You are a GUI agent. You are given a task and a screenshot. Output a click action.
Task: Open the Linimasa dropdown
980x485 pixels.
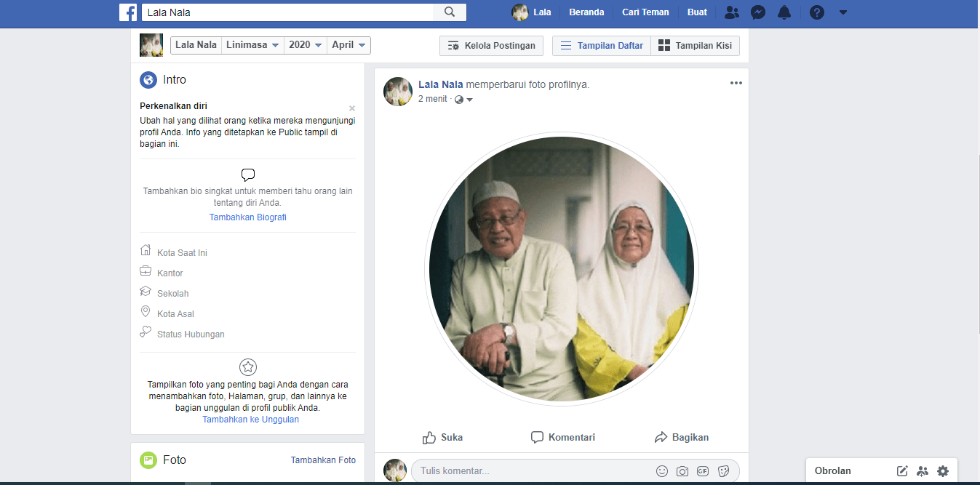(252, 45)
